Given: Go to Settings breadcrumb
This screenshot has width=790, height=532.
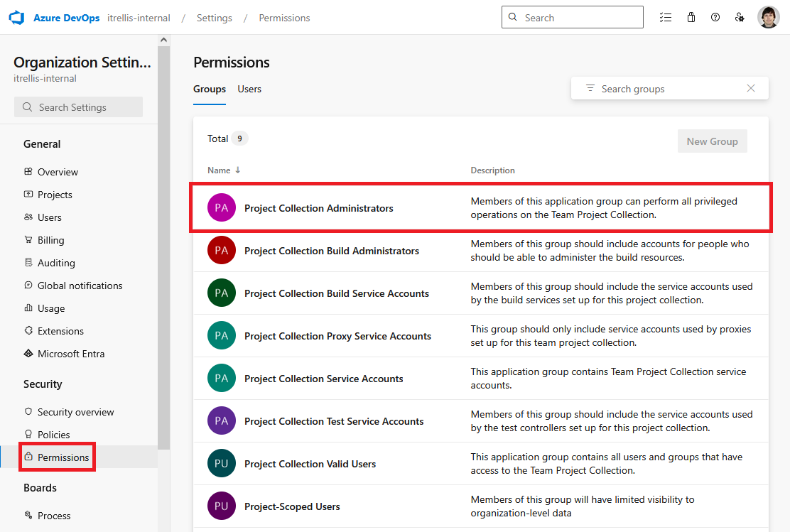Looking at the screenshot, I should pyautogui.click(x=214, y=18).
